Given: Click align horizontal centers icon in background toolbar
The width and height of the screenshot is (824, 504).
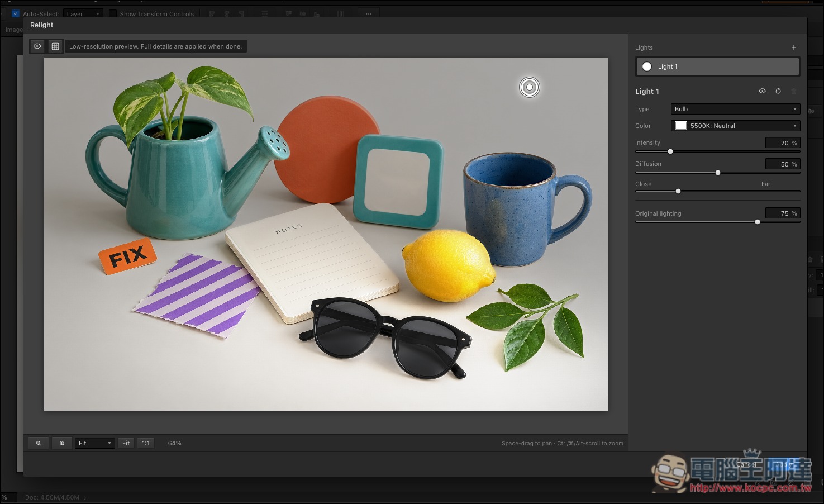Looking at the screenshot, I should 227,14.
